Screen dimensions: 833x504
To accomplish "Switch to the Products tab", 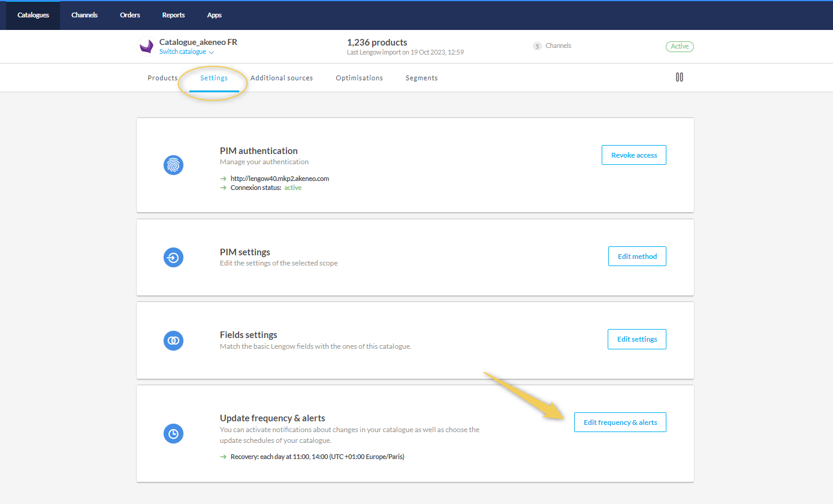I will coord(162,78).
